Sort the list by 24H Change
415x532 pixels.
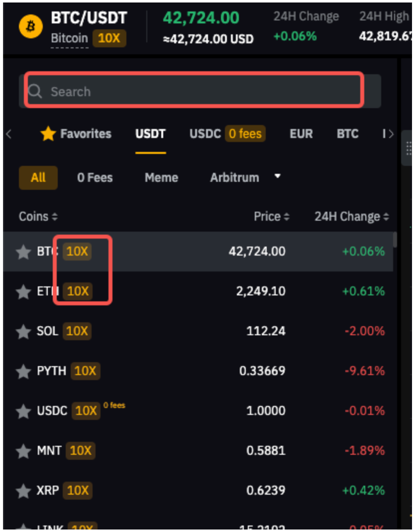pyautogui.click(x=351, y=217)
